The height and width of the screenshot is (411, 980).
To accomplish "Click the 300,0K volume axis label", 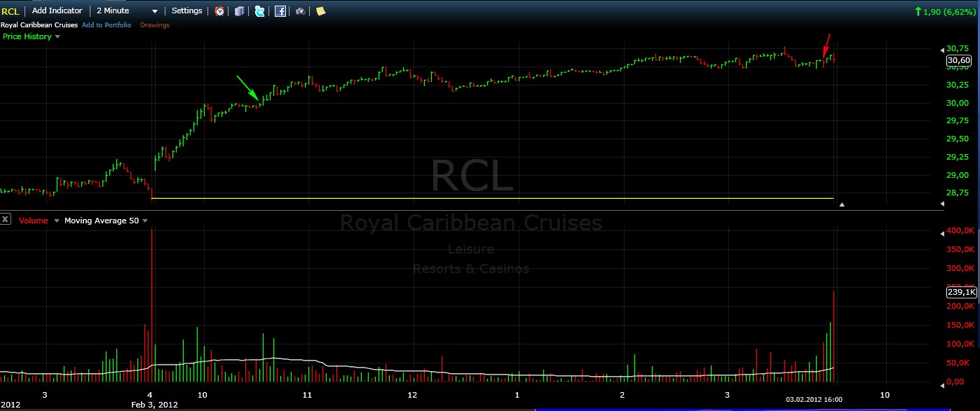I will [x=960, y=268].
